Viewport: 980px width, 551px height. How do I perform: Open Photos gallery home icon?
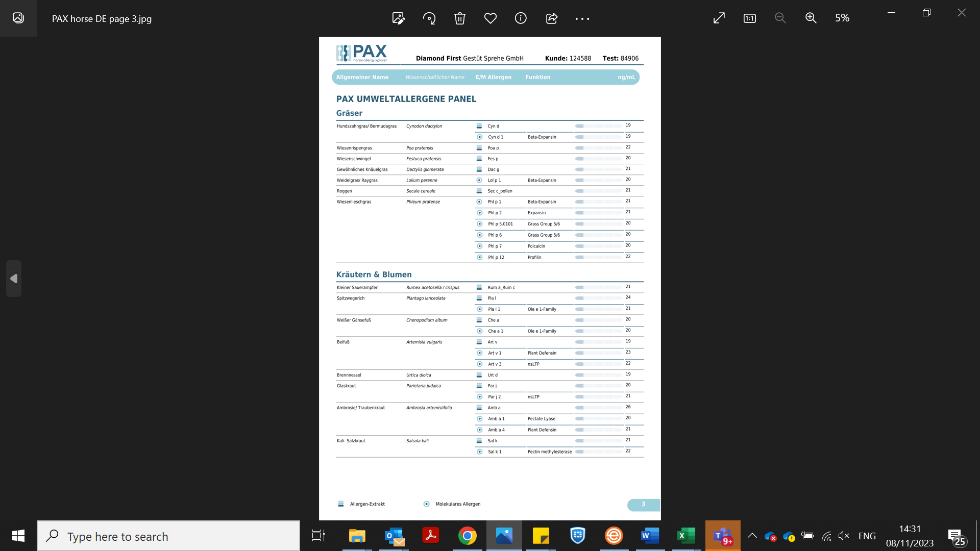click(x=18, y=18)
